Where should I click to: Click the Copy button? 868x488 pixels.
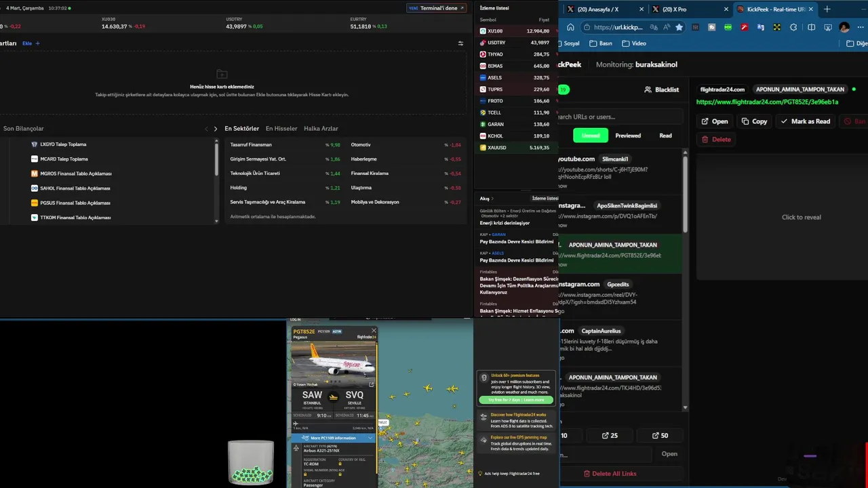[x=754, y=121]
